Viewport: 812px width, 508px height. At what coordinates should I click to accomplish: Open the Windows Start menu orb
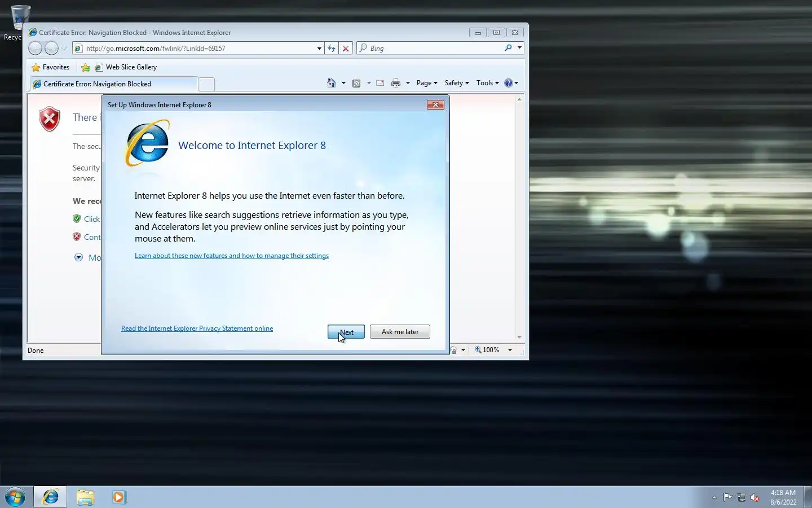pyautogui.click(x=15, y=497)
